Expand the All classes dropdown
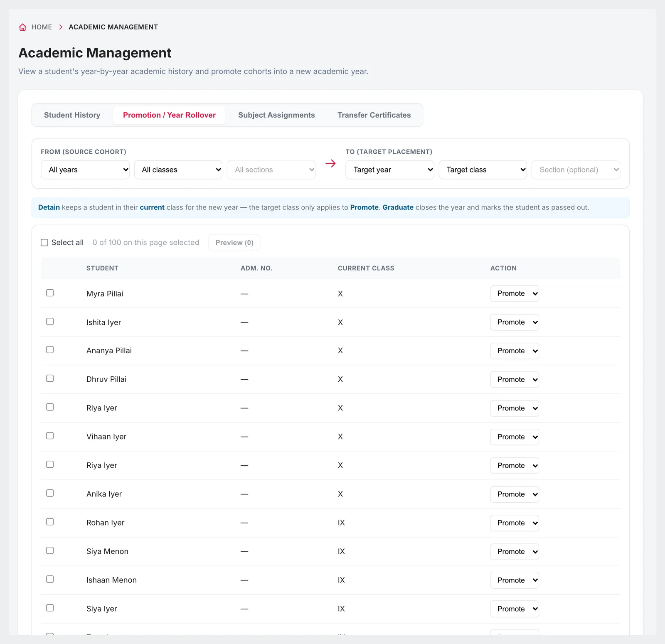This screenshot has height=644, width=665. click(x=178, y=170)
